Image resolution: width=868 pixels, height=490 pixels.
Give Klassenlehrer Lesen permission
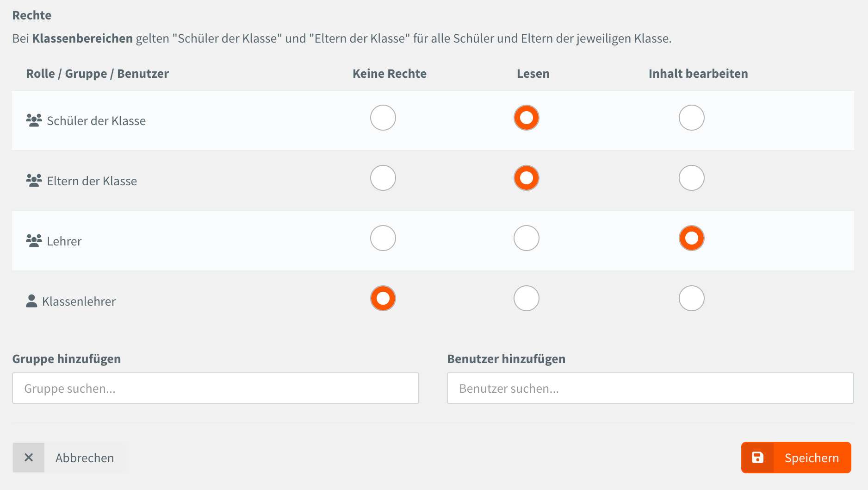coord(527,298)
